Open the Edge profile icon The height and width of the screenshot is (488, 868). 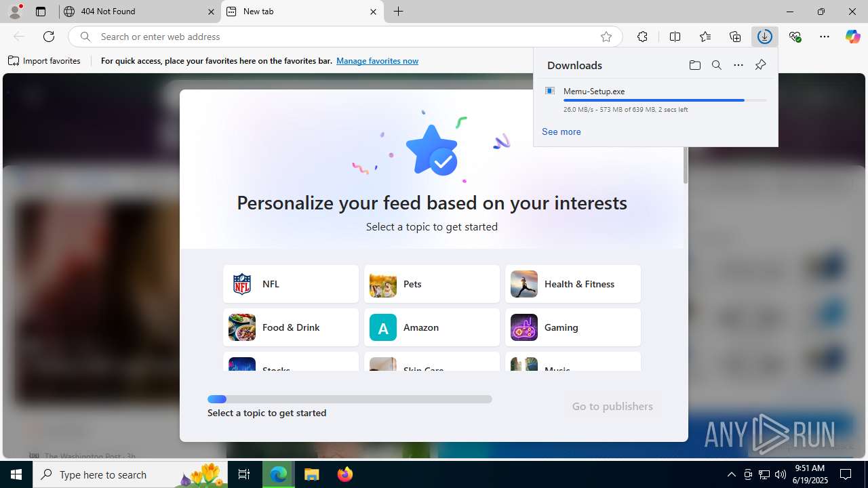pos(15,12)
